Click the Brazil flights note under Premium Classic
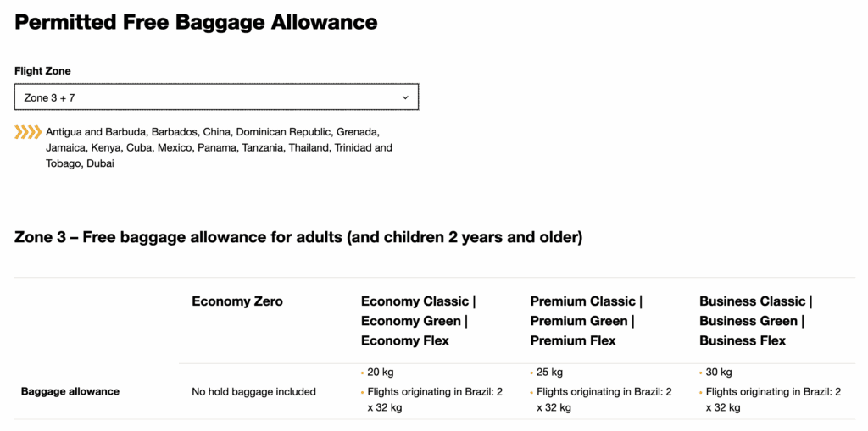This screenshot has width=868, height=431. 604,399
